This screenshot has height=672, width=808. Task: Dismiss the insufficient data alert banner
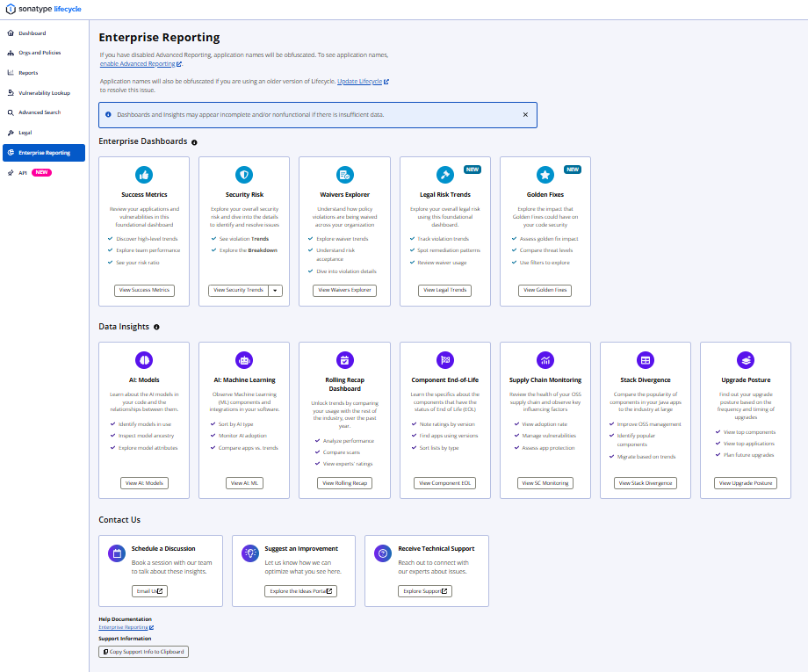[x=525, y=114]
